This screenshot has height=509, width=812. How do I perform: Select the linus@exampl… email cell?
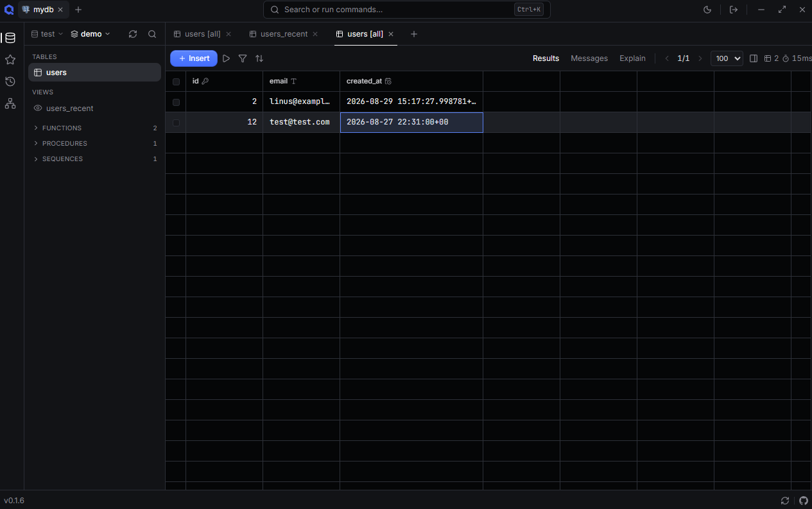pos(301,102)
